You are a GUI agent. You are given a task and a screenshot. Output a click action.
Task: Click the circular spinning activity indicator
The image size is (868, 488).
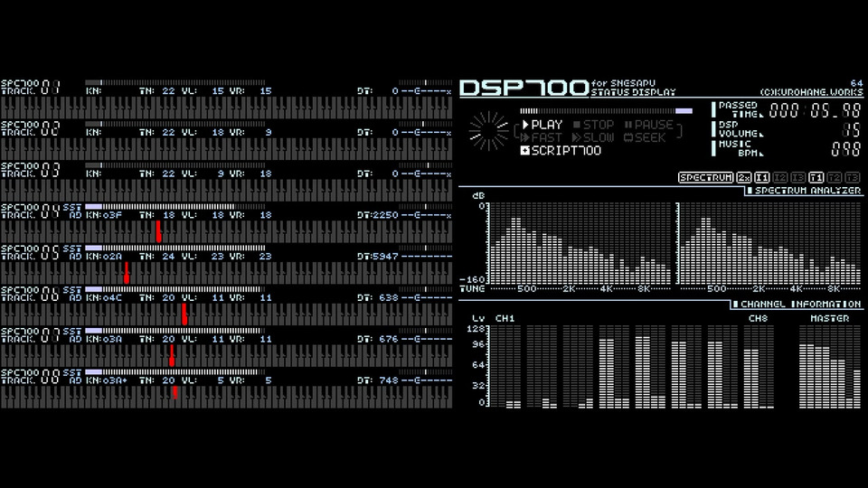(488, 131)
